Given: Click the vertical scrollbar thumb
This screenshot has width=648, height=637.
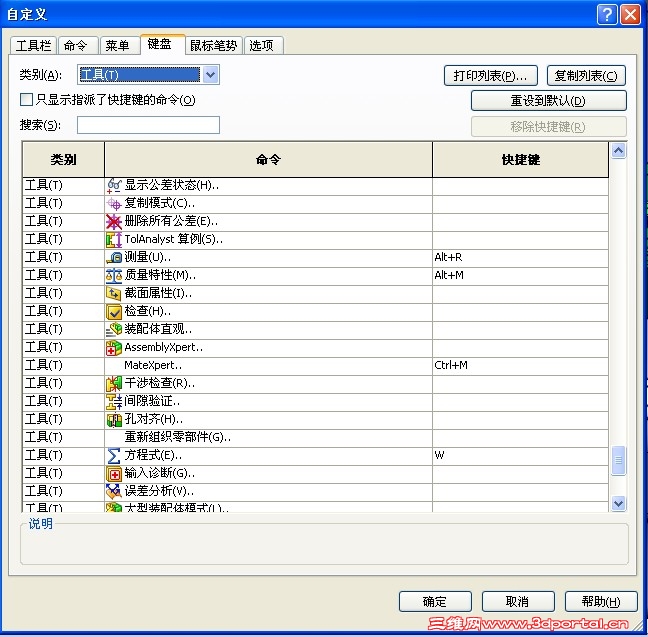Looking at the screenshot, I should coord(618,460).
